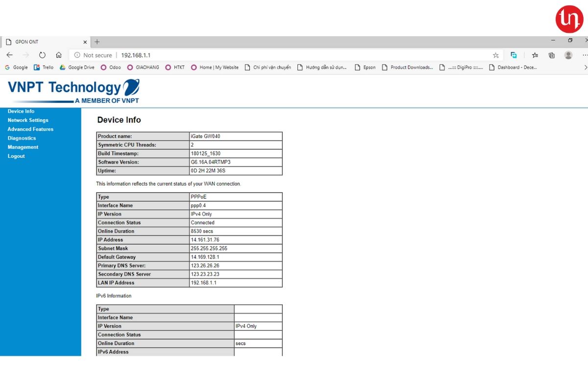Click the Not secure site info icon
This screenshot has height=392, width=588.
[77, 55]
